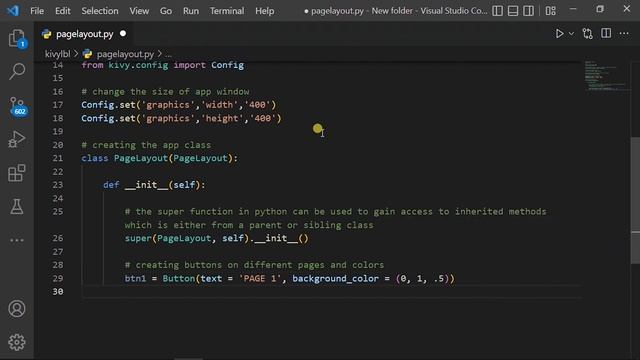Screen dimensions: 640x360
Task: Click '# change the size of app window' comment
Action: pyautogui.click(x=165, y=91)
